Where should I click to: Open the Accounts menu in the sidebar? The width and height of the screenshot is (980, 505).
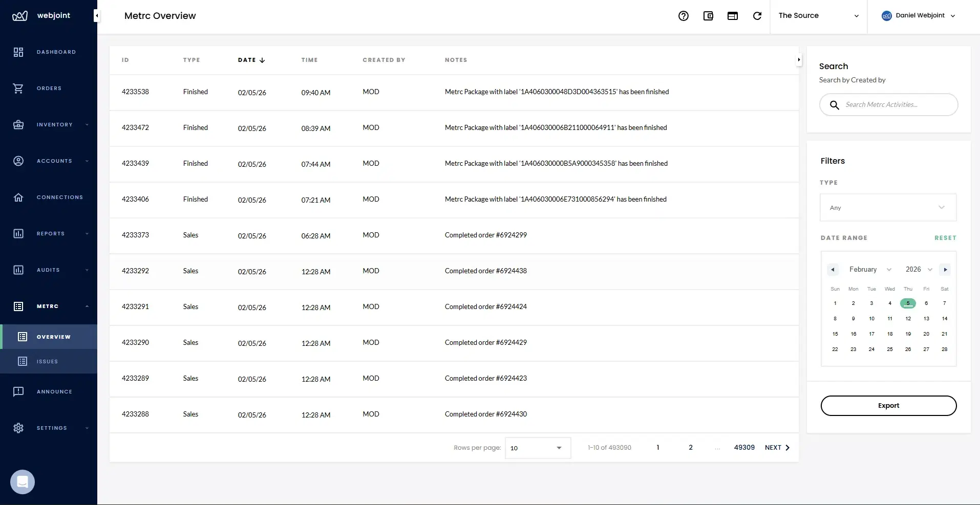18,161
